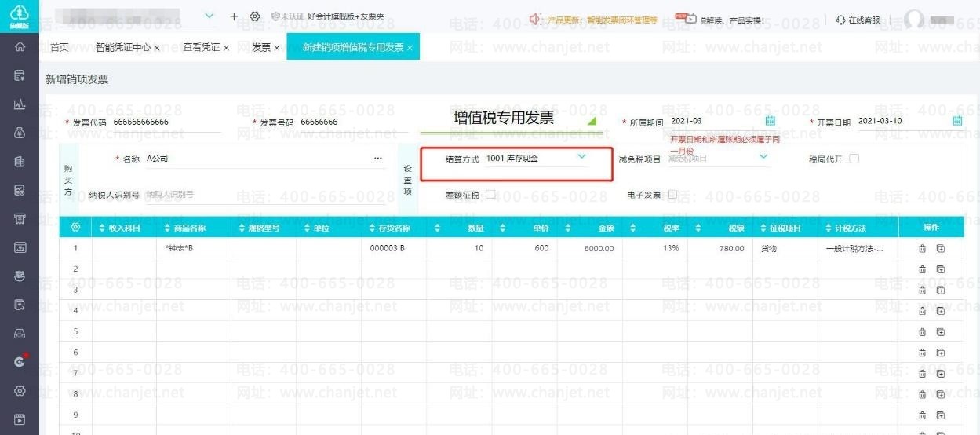Copy table row 1 with copy icon
Image resolution: width=980 pixels, height=435 pixels.
[x=940, y=249]
